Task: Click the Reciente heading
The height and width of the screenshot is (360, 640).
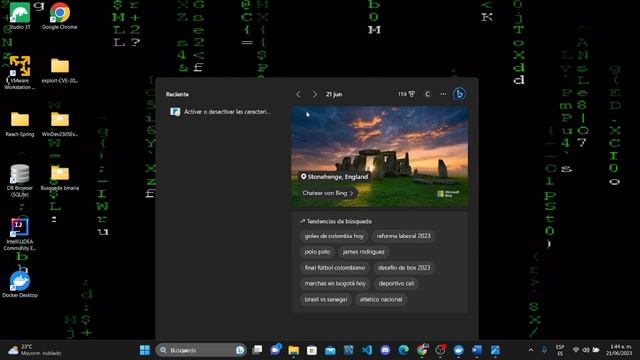Action: [177, 94]
